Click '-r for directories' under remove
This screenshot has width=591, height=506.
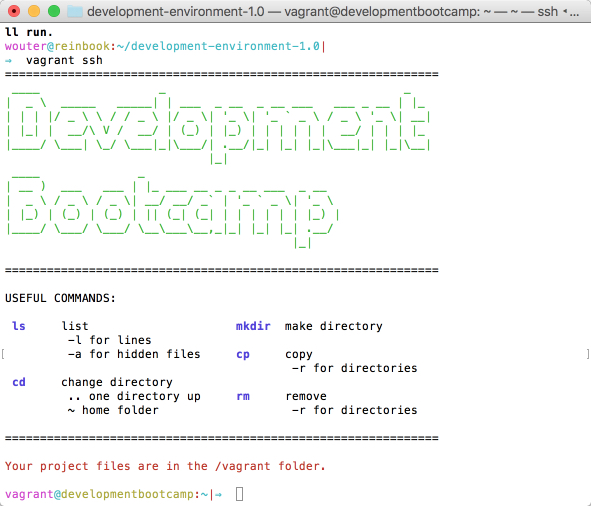point(354,410)
